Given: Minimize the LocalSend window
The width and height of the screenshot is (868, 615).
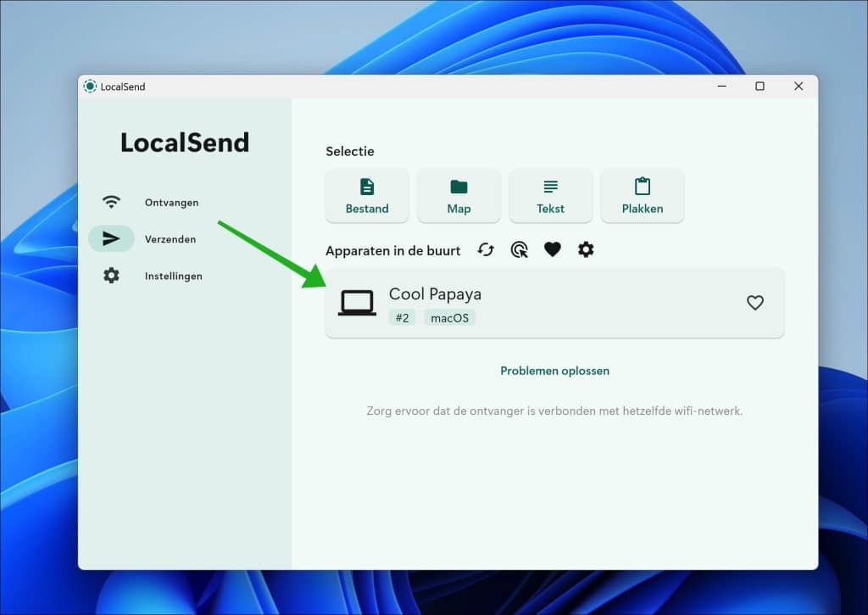Looking at the screenshot, I should [722, 87].
